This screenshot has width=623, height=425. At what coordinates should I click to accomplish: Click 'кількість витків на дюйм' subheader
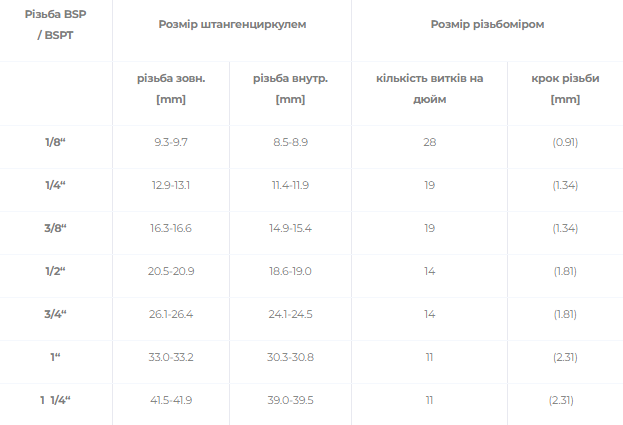tap(430, 89)
